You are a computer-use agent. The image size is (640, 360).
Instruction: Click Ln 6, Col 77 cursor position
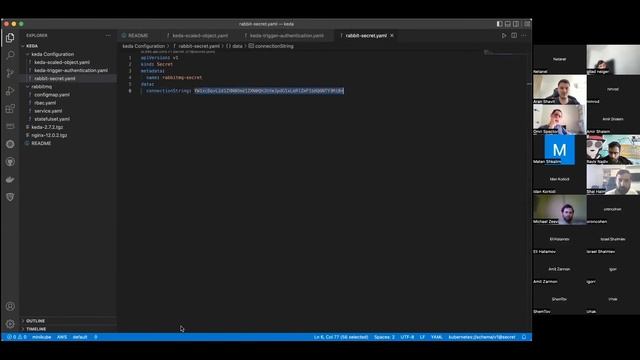[341, 337]
